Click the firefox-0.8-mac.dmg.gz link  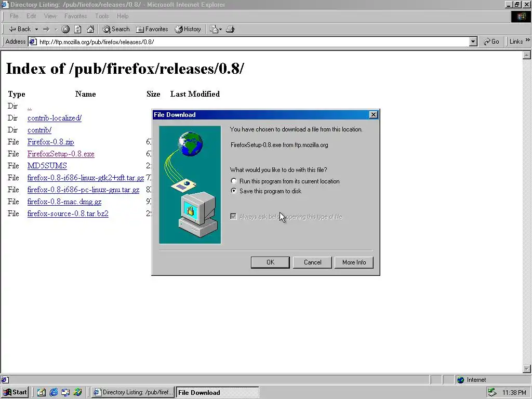click(64, 202)
